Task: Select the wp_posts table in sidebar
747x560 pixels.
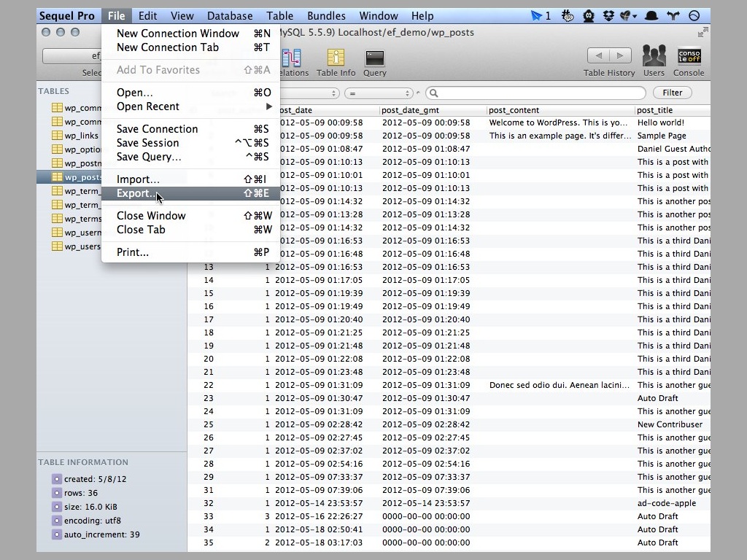Action: [69, 176]
